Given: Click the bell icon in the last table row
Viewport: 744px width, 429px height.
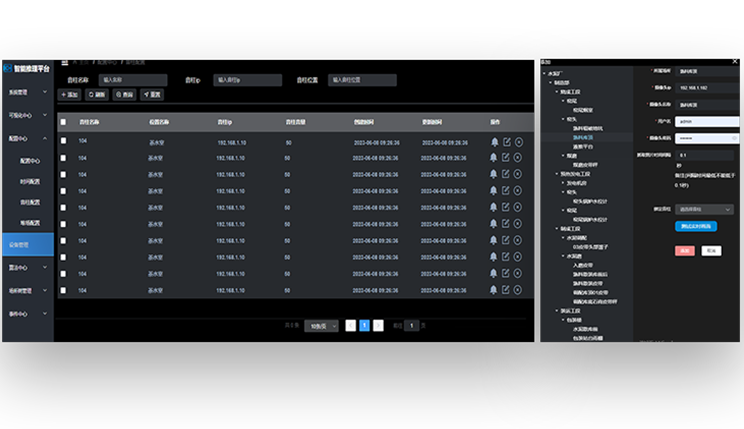Looking at the screenshot, I should click(x=494, y=289).
